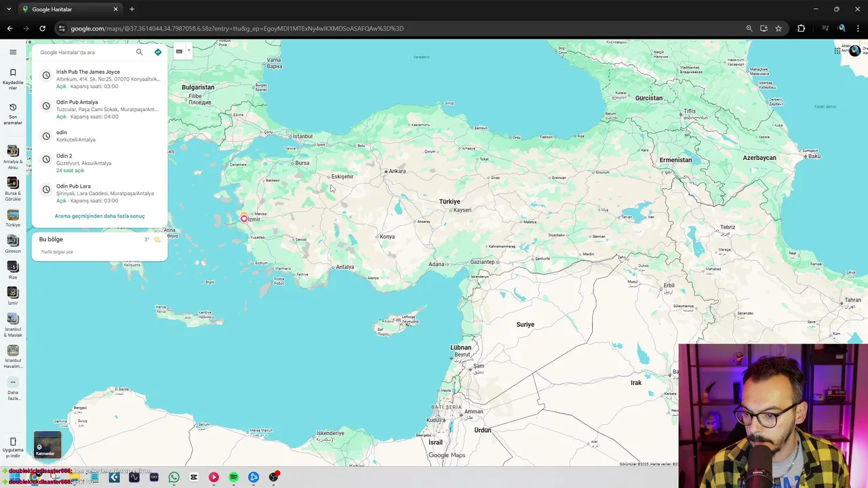Image resolution: width=868 pixels, height=488 pixels.
Task: Click the site info icon in address bar
Action: pyautogui.click(x=62, y=28)
